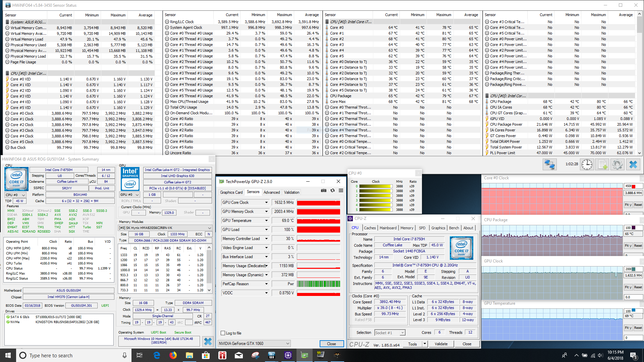Click Reset on the Core #0 Clock graph
644x362 pixels.
638,205
